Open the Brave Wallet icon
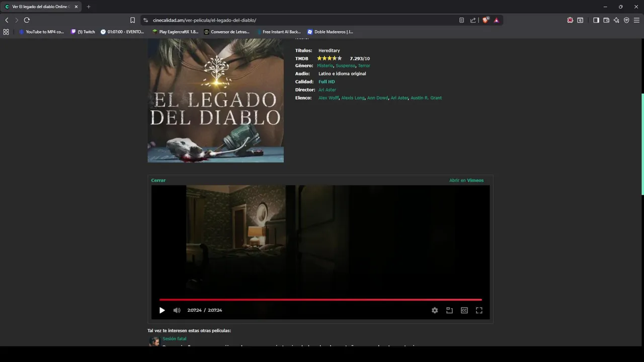Screen dimensions: 644x362 point(606,20)
